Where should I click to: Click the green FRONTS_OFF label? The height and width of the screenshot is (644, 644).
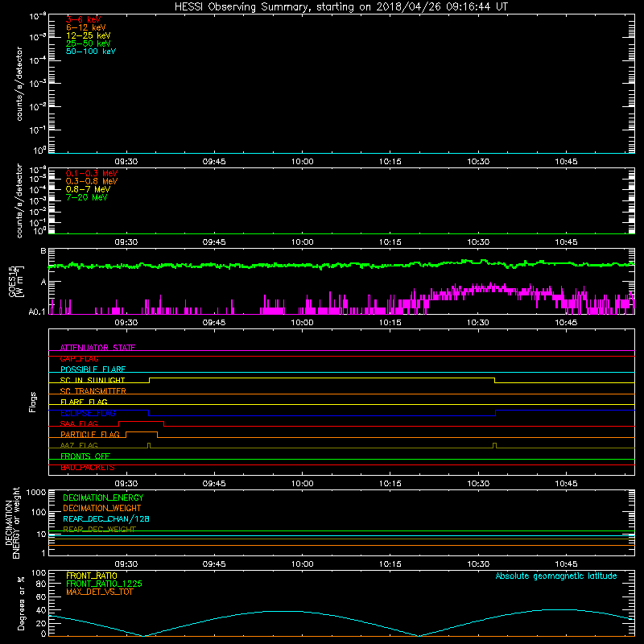[x=85, y=456]
